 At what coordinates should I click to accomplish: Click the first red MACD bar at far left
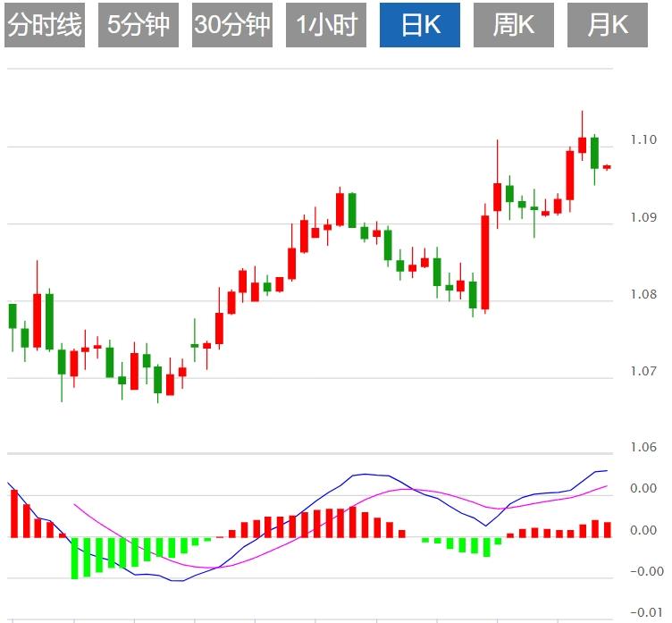(13, 514)
